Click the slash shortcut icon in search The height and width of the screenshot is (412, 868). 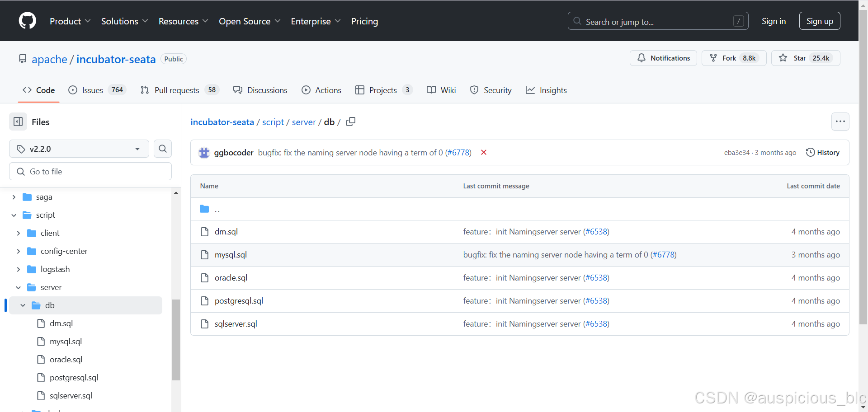tap(738, 21)
